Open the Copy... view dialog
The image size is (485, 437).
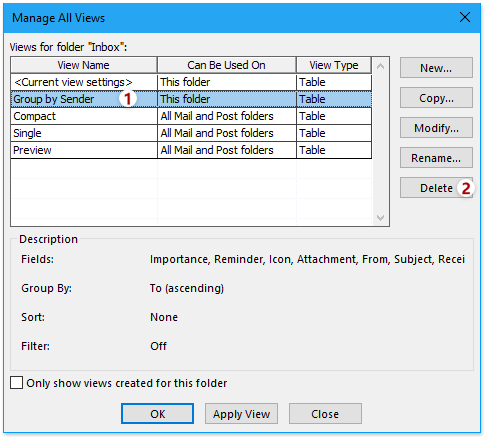(x=436, y=98)
